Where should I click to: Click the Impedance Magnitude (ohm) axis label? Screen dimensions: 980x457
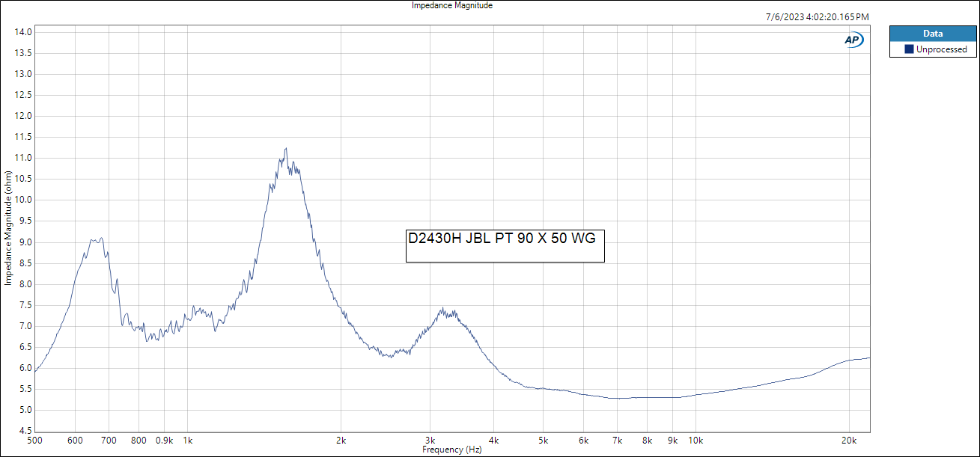[8, 229]
